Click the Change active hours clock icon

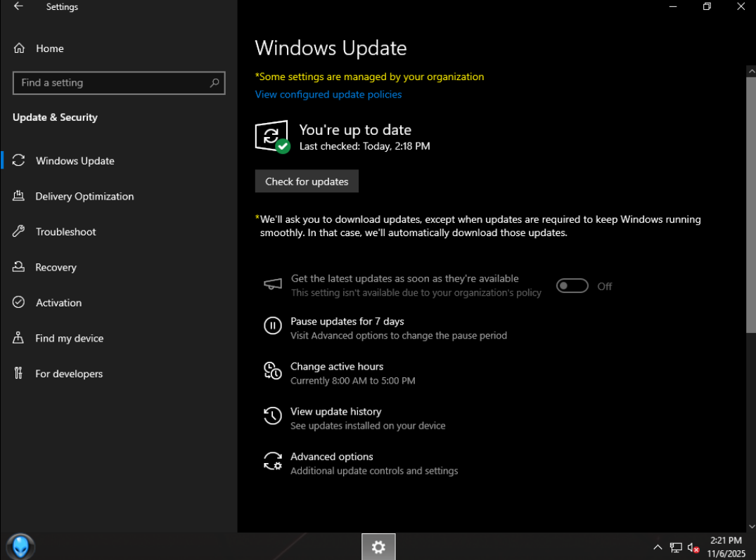click(272, 370)
